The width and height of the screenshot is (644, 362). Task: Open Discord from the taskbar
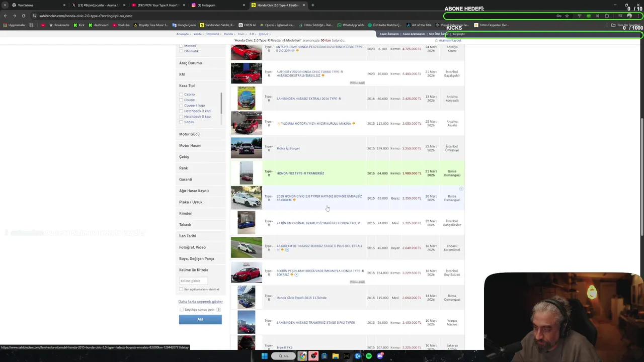[380, 356]
